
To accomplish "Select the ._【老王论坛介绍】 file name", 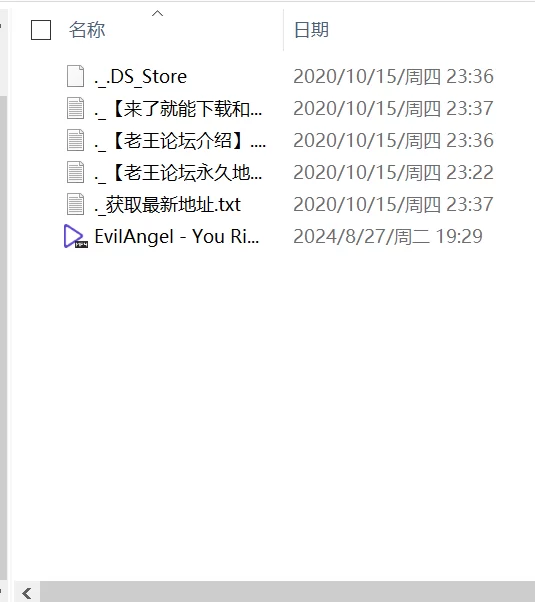I will coord(180,140).
